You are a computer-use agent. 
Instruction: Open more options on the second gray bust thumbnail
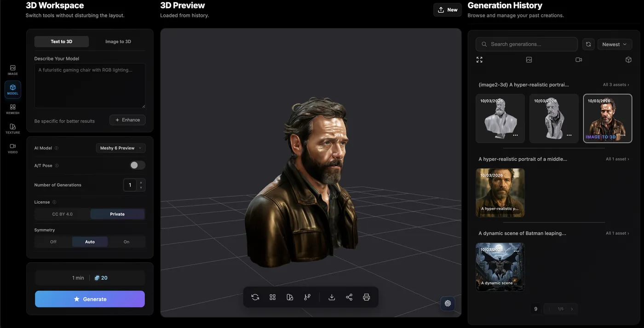point(569,135)
